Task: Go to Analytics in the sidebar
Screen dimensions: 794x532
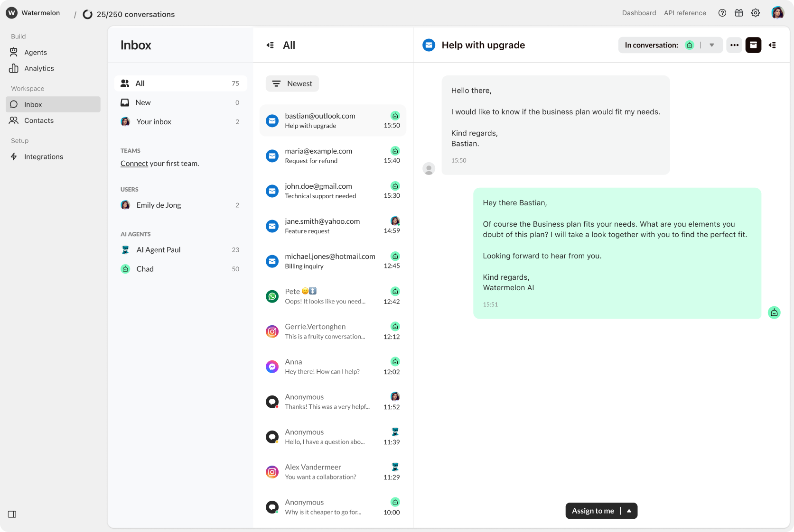Action: [x=39, y=68]
